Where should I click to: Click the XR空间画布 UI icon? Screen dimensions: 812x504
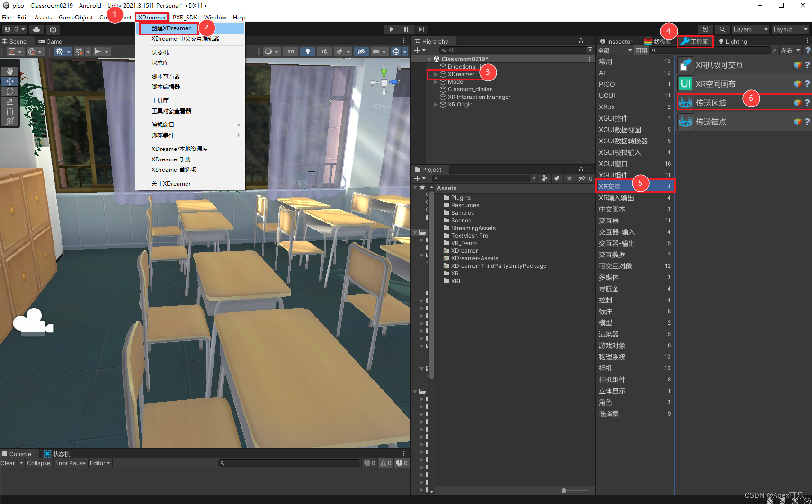click(x=686, y=84)
